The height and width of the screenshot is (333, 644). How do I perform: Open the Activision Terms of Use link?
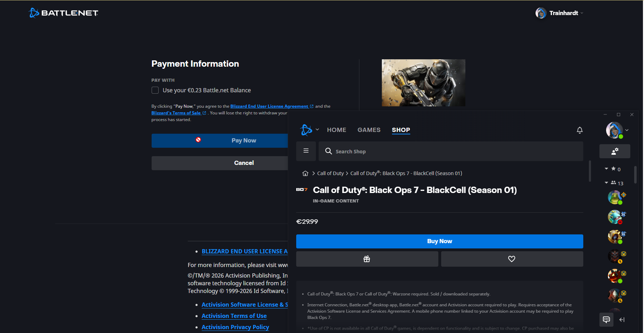pos(234,316)
